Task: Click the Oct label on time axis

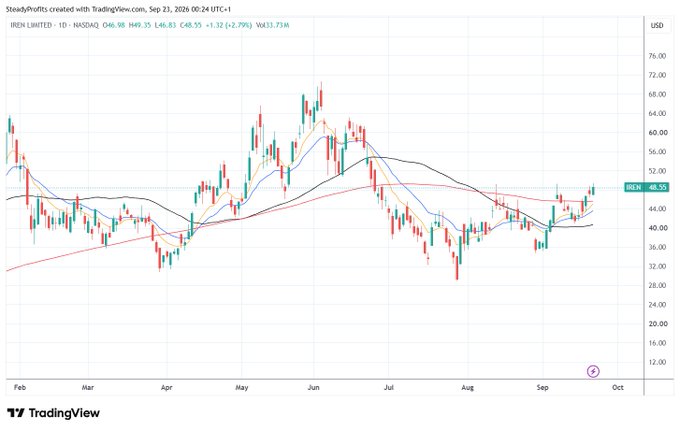Action: (x=618, y=387)
